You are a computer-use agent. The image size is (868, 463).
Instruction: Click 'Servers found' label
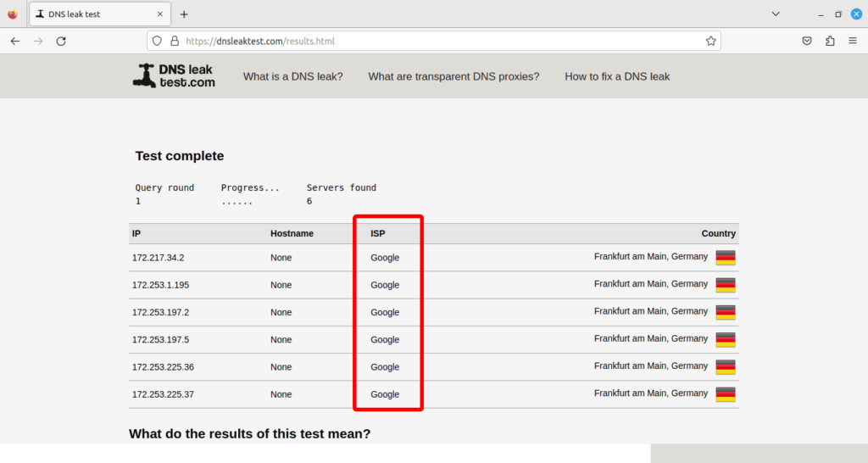pos(341,187)
